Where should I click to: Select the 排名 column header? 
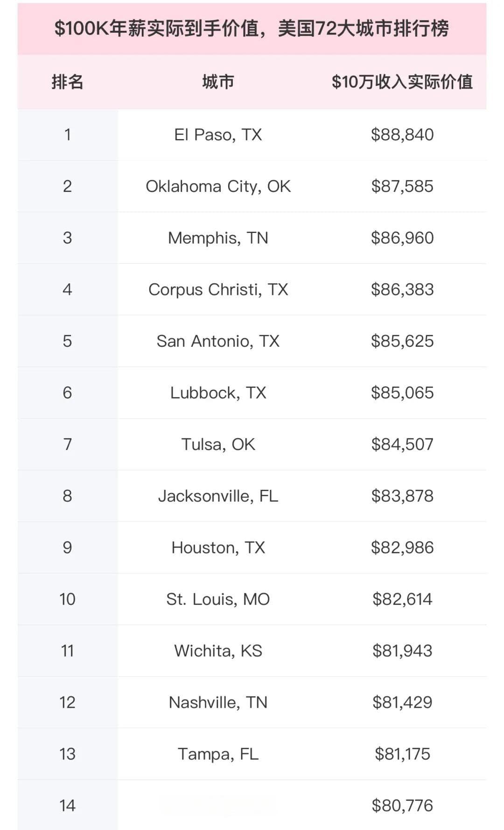67,82
